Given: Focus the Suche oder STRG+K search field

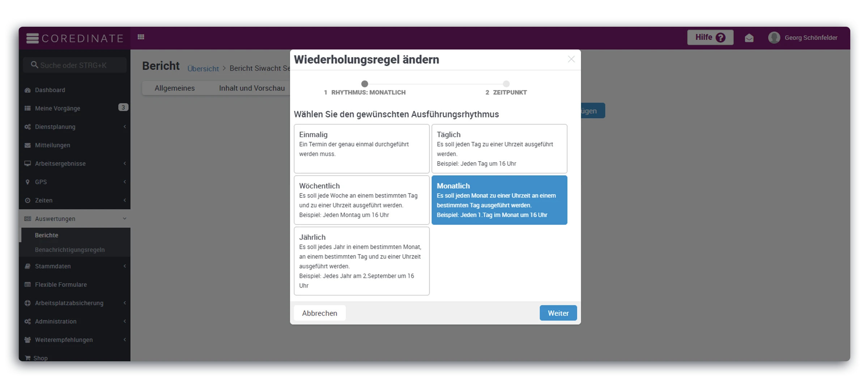Looking at the screenshot, I should [x=75, y=65].
